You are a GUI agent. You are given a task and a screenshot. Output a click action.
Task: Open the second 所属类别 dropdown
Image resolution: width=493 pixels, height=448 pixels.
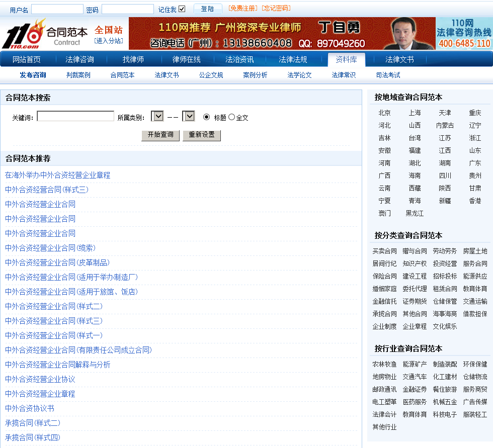188,117
